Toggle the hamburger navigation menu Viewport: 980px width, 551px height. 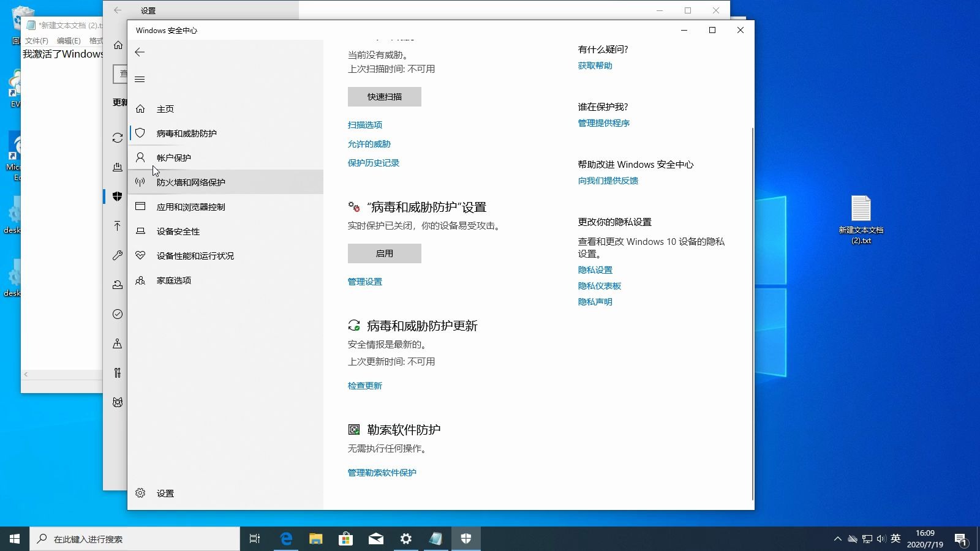[x=140, y=79]
